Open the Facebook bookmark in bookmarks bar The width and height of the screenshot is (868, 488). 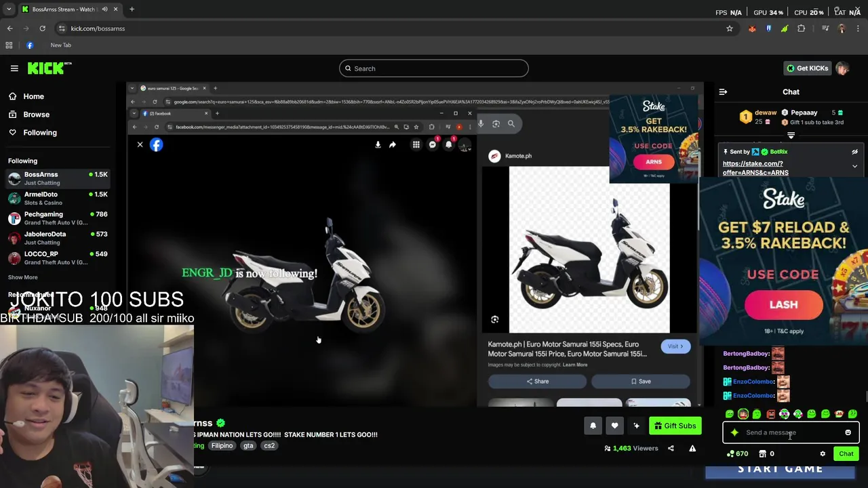coord(30,45)
